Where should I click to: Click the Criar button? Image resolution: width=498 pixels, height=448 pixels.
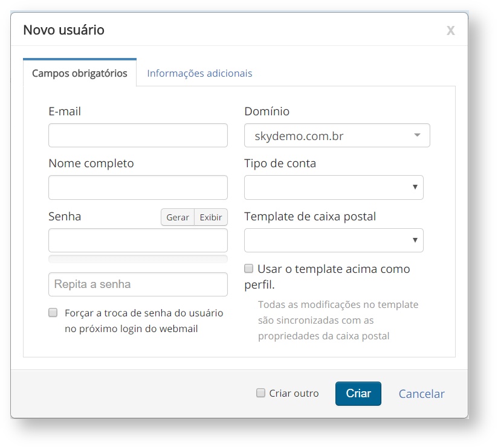[x=358, y=393]
